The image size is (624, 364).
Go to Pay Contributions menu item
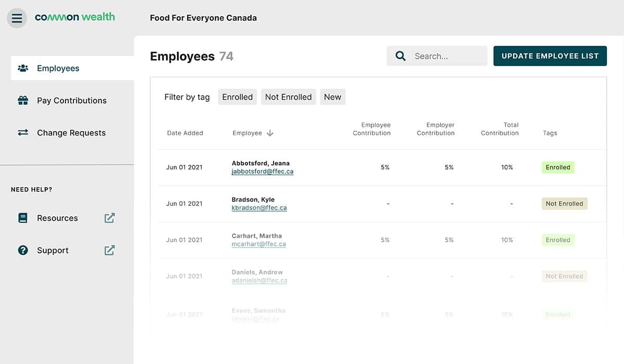pyautogui.click(x=72, y=100)
